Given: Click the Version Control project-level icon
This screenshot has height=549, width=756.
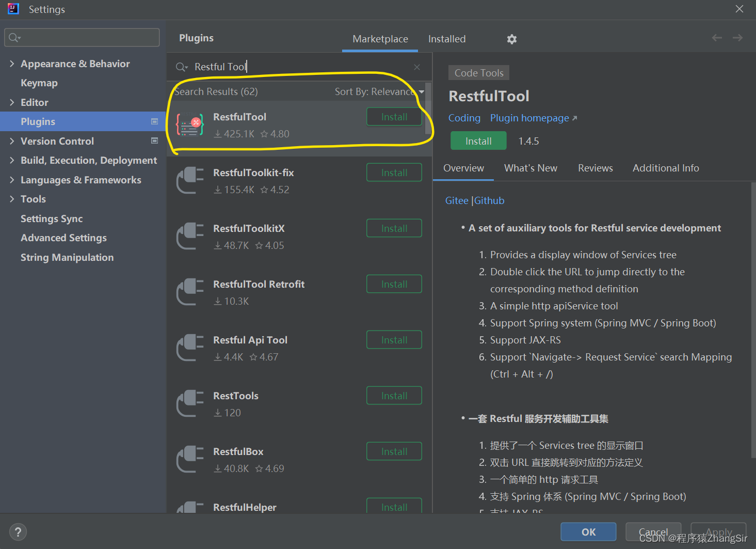Looking at the screenshot, I should 154,140.
